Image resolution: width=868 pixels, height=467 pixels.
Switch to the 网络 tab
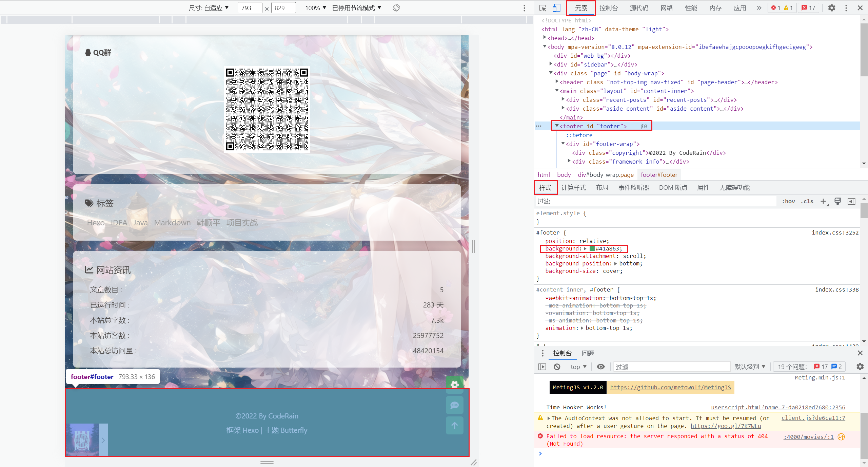tap(666, 8)
